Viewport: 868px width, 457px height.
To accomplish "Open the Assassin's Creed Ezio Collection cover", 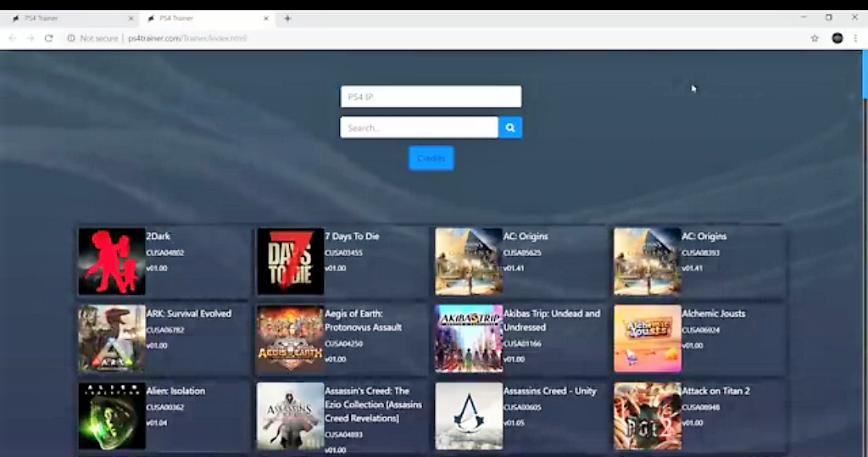I will click(x=291, y=416).
